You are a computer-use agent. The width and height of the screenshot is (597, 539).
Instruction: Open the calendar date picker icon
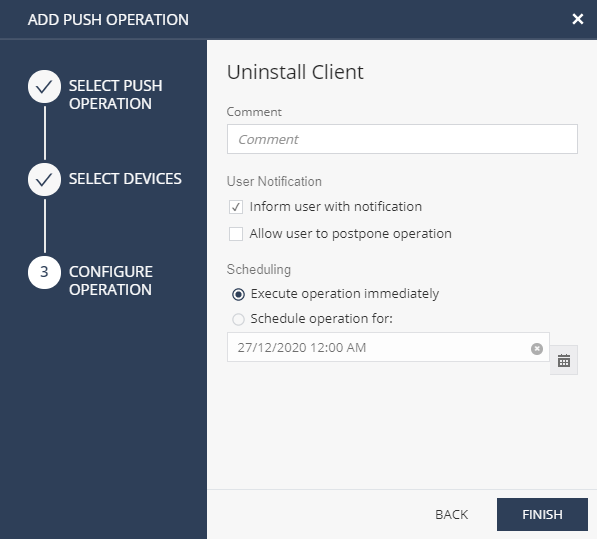(x=563, y=360)
